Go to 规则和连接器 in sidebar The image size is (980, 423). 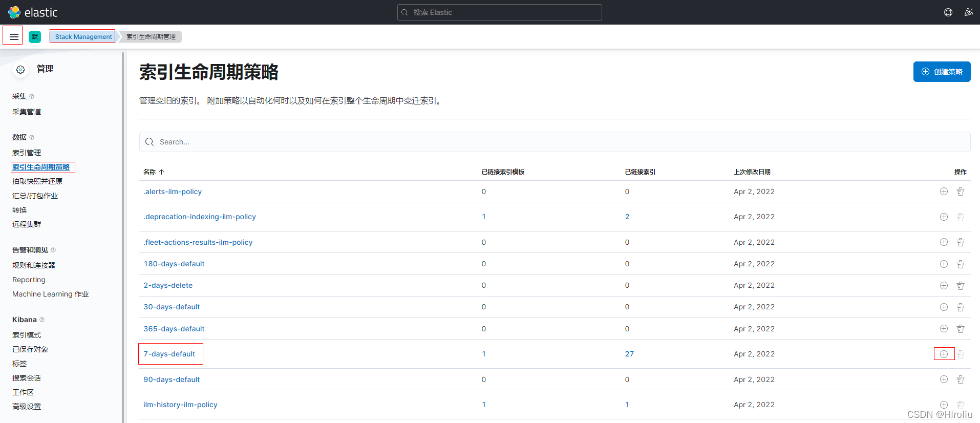pos(34,265)
